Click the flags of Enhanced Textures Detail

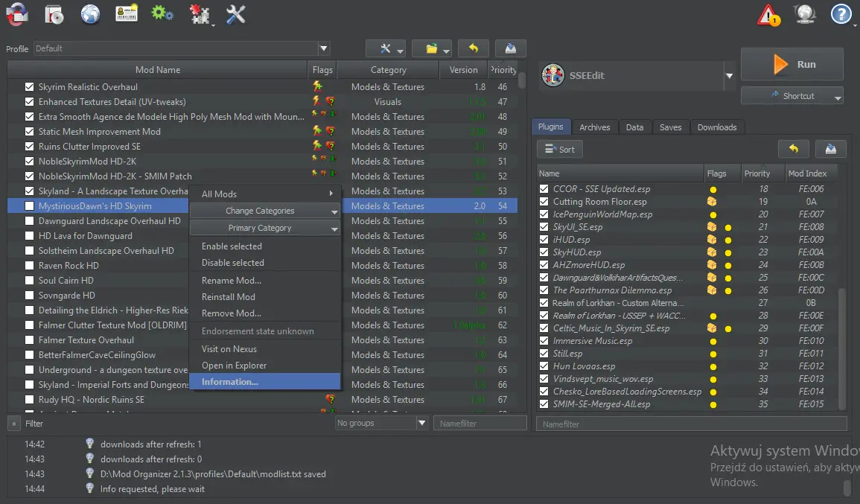pos(324,101)
